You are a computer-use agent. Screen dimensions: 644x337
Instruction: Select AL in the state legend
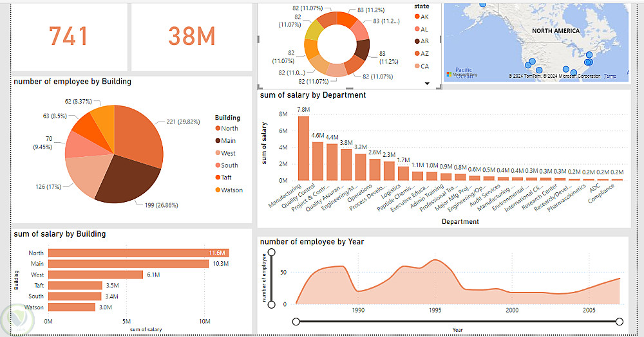click(x=421, y=29)
